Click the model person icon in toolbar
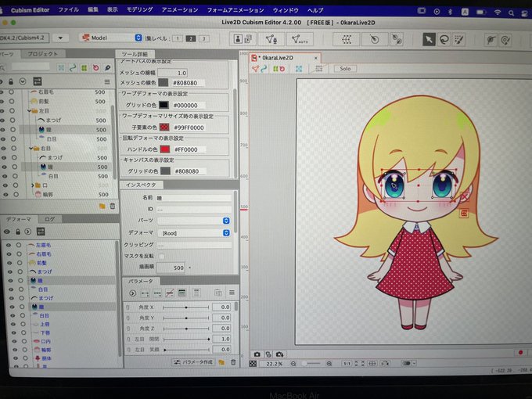Image resolution: width=532 pixels, height=399 pixels. coord(238,39)
